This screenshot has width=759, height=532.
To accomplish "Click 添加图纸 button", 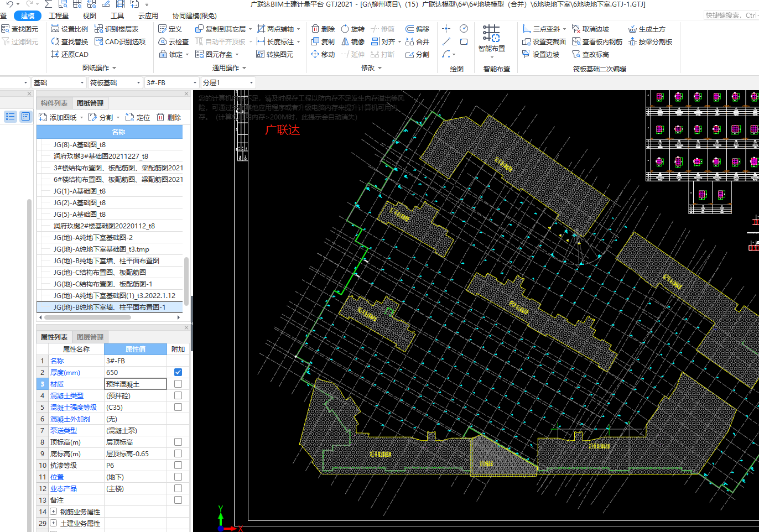I will point(61,117).
